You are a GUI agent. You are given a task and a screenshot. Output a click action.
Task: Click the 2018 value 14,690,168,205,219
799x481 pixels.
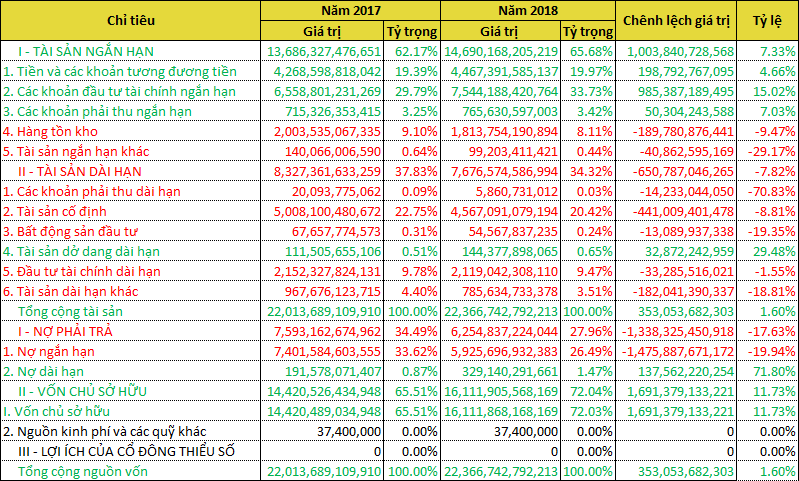click(501, 51)
